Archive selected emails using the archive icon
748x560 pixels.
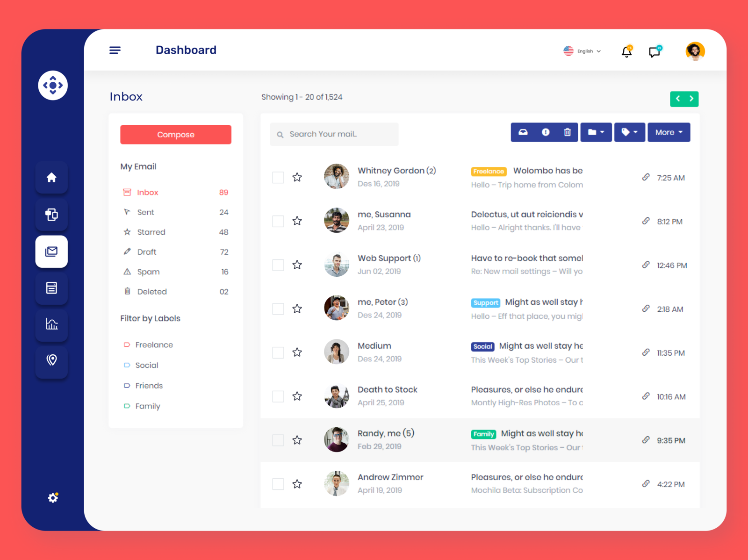523,132
